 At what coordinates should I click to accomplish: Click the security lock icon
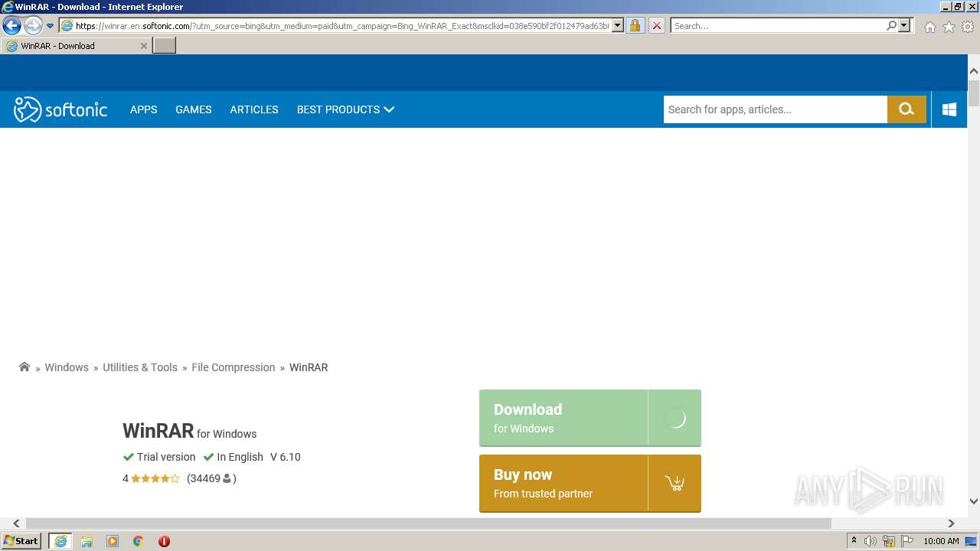tap(635, 26)
